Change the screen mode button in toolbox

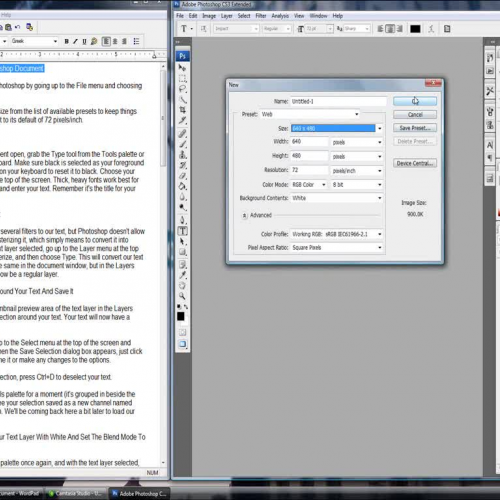(182, 344)
